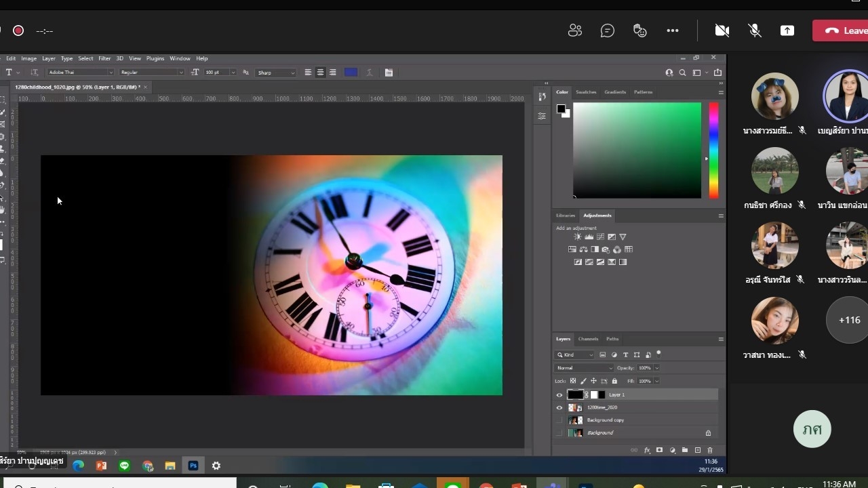Open Photoshop search magnifier icon
This screenshot has height=488, width=868.
683,73
